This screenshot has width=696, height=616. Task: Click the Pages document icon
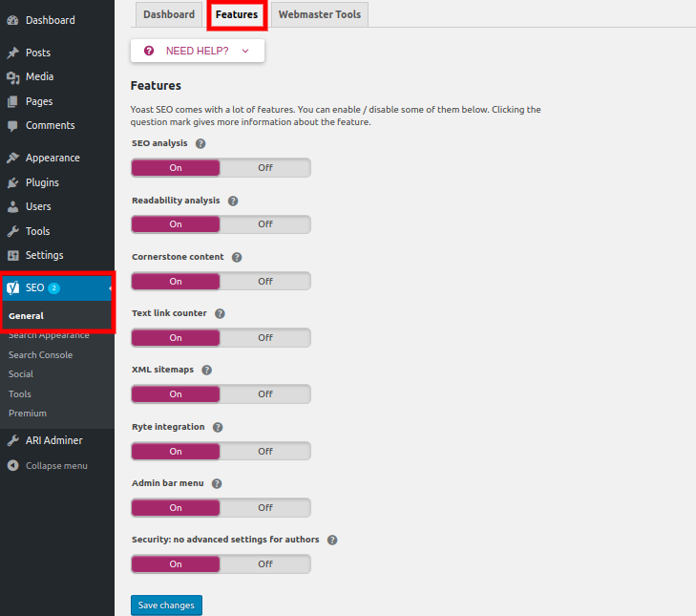(12, 101)
